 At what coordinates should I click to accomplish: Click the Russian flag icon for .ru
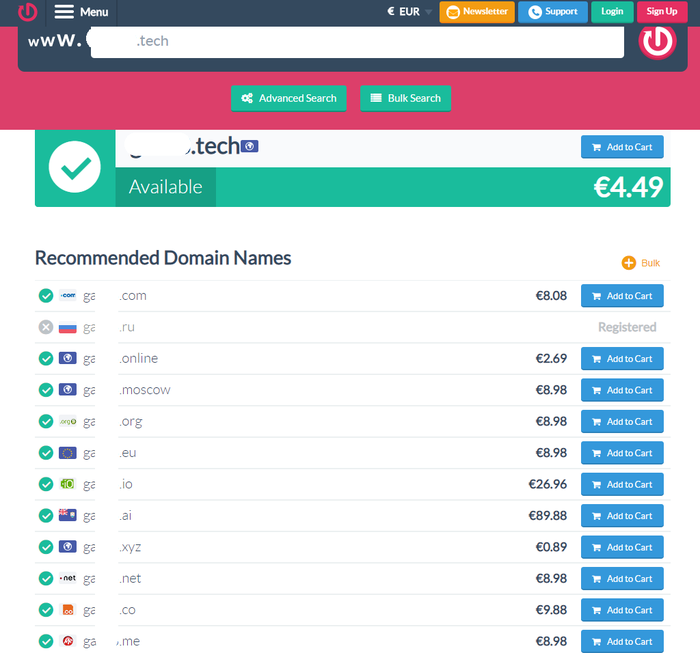point(68,327)
